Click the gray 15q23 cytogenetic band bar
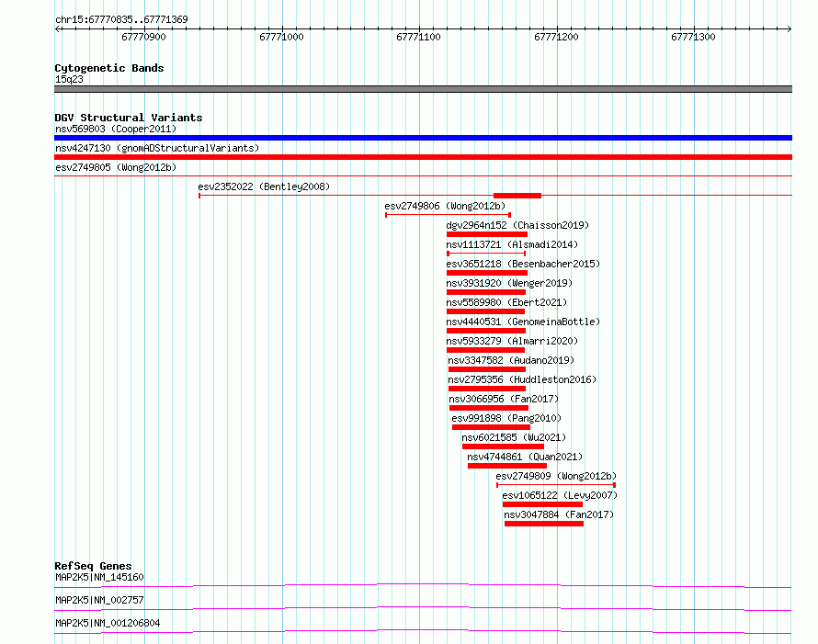 click(423, 89)
